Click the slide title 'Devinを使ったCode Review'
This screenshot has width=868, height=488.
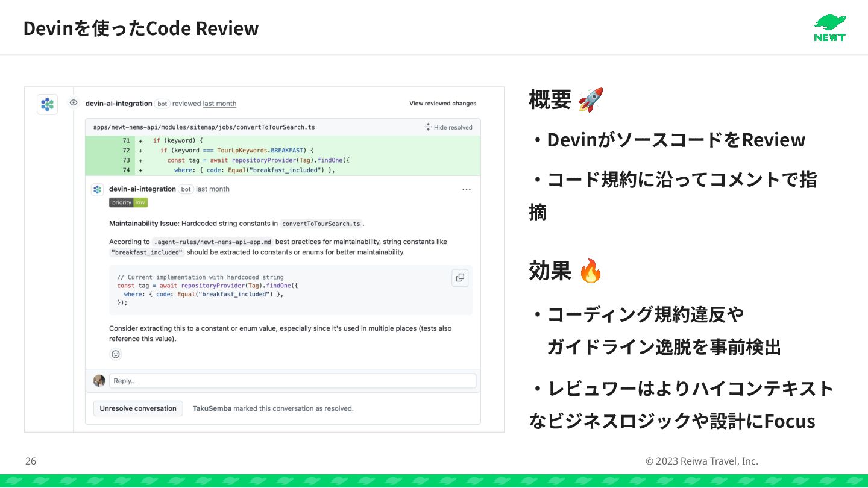pyautogui.click(x=141, y=28)
